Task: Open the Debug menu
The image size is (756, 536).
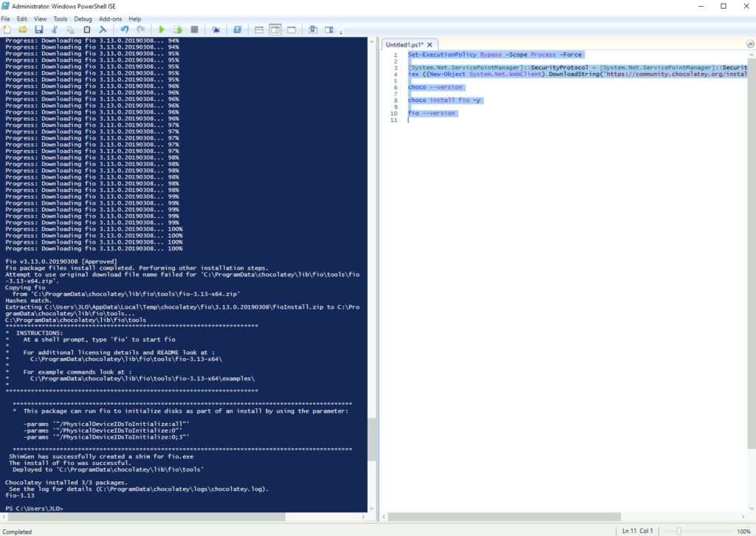Action: point(83,18)
